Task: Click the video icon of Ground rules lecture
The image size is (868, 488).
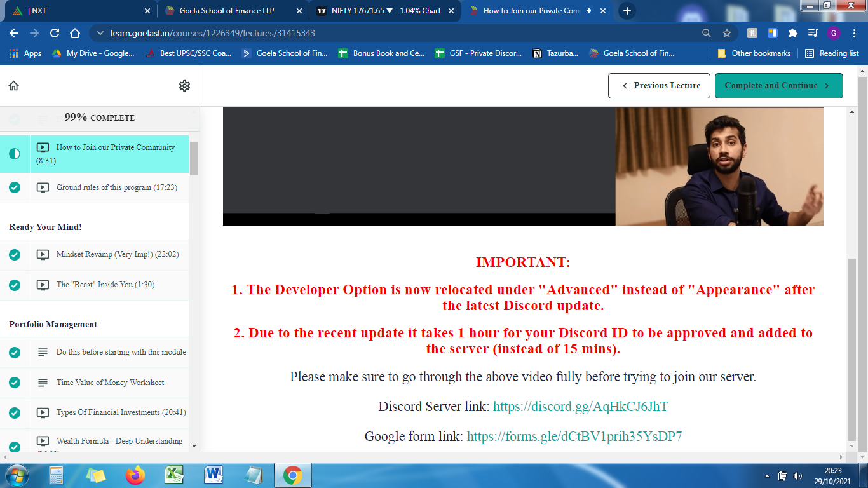Action: point(43,187)
